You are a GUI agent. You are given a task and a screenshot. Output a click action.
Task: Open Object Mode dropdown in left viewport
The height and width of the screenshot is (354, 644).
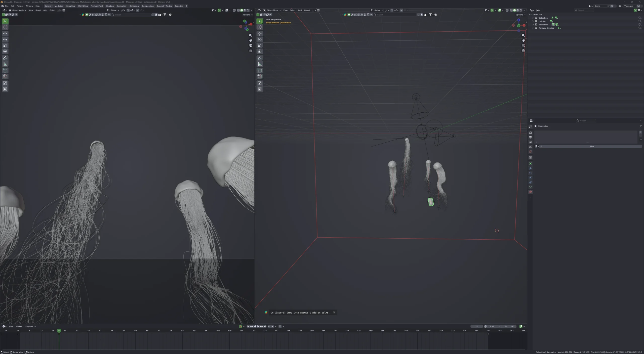click(x=18, y=10)
